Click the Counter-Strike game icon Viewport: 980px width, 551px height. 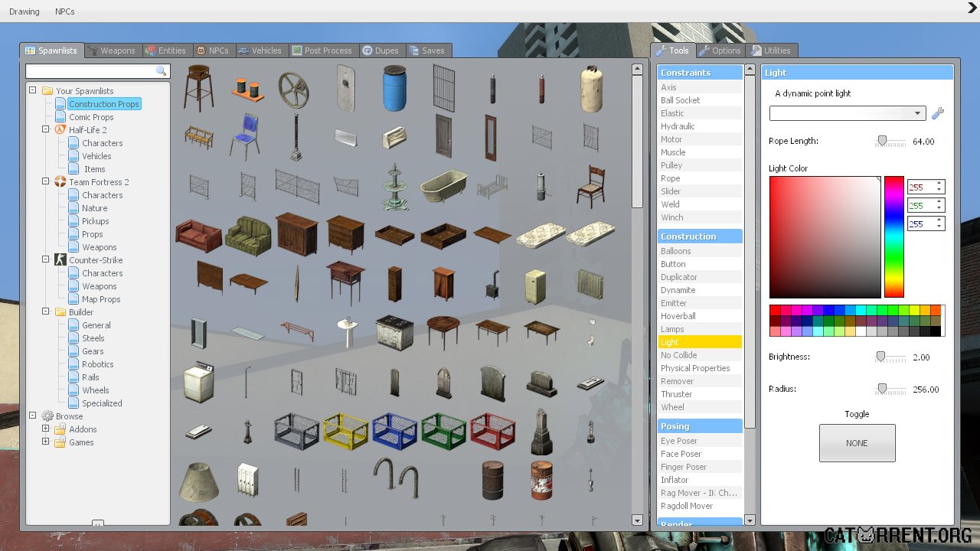point(60,260)
